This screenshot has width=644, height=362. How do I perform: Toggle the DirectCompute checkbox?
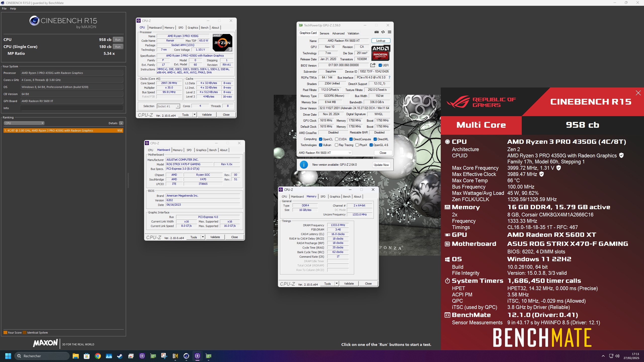pos(351,139)
